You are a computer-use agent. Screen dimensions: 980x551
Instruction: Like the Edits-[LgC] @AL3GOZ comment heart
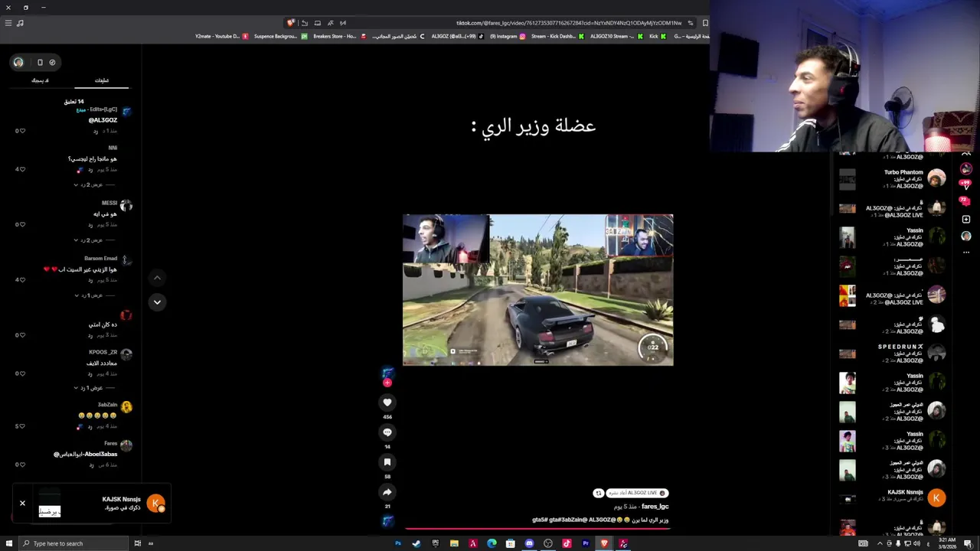coord(21,131)
